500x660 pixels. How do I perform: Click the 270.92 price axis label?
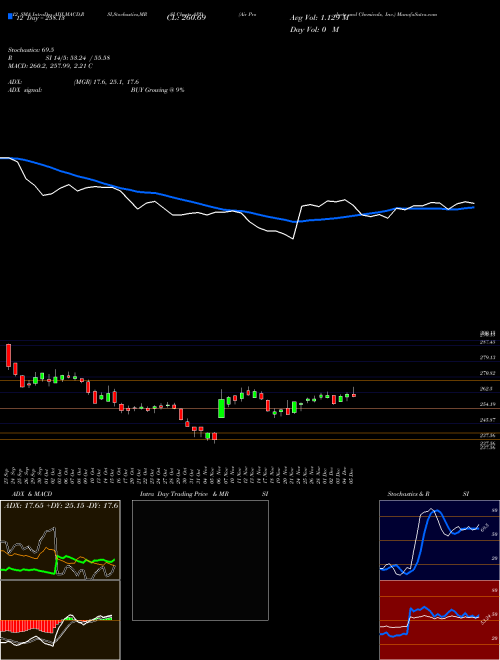(x=487, y=373)
